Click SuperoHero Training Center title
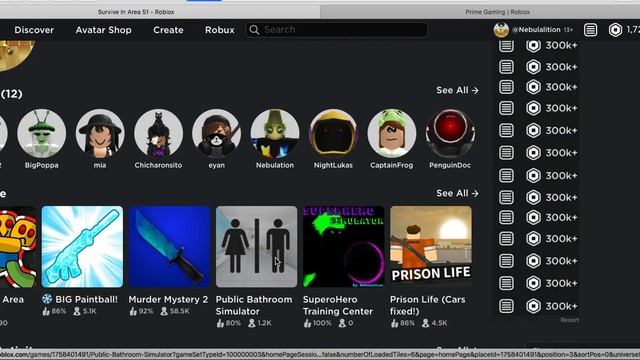The height and width of the screenshot is (360, 640). click(338, 305)
